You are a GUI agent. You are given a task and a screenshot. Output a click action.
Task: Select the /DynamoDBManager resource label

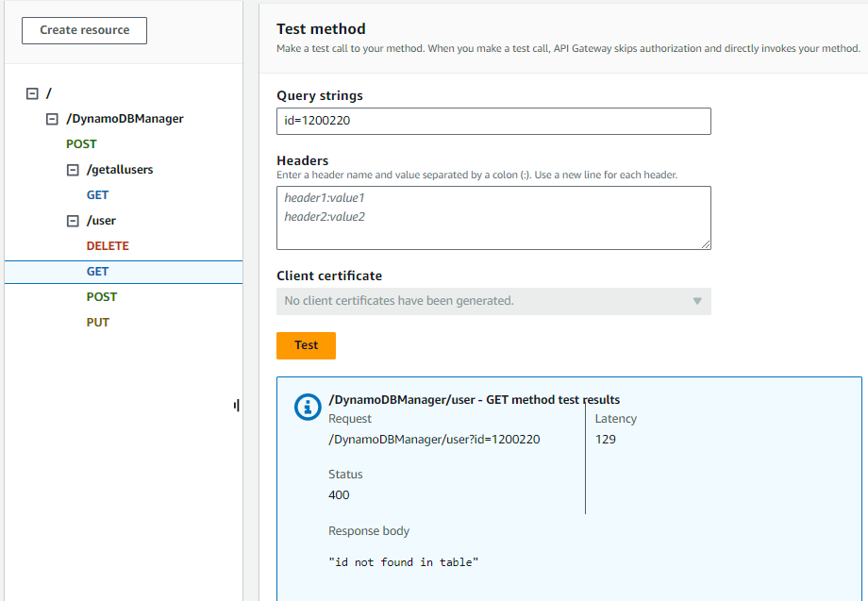coord(125,119)
